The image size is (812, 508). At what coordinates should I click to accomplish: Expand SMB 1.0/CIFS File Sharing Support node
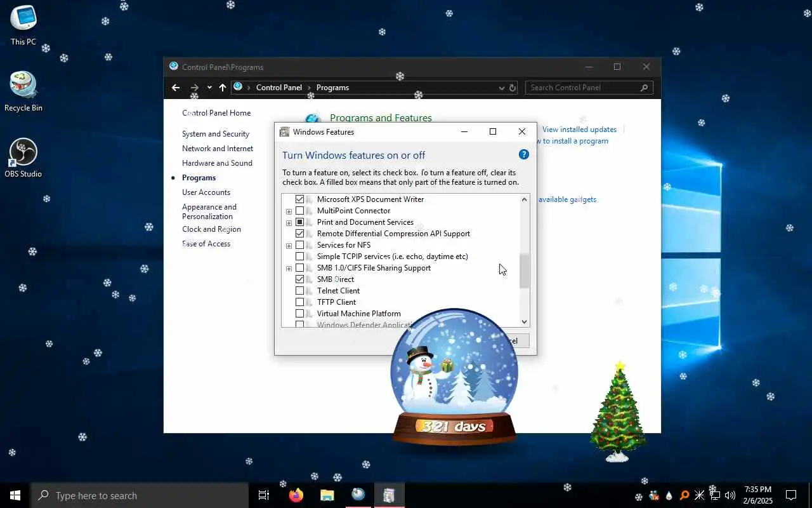[x=289, y=269]
